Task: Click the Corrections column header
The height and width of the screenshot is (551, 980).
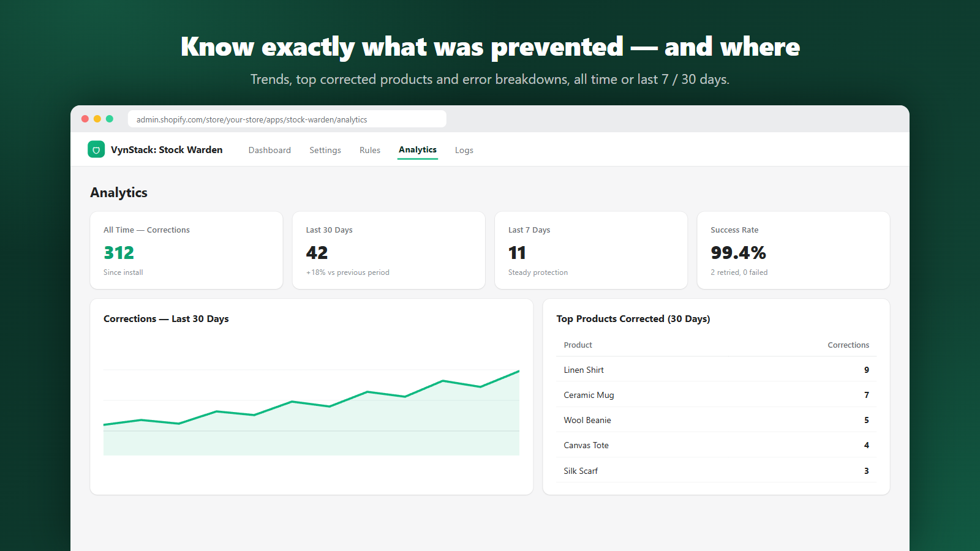Action: click(848, 345)
